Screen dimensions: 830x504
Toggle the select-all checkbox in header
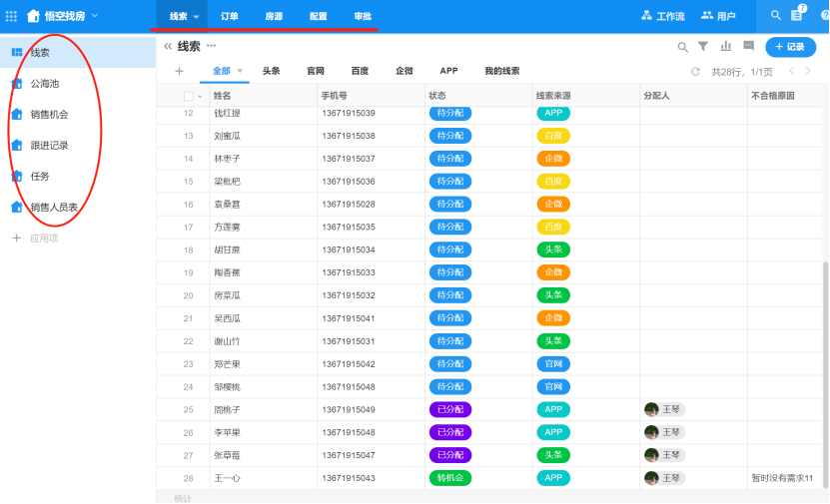click(x=189, y=96)
